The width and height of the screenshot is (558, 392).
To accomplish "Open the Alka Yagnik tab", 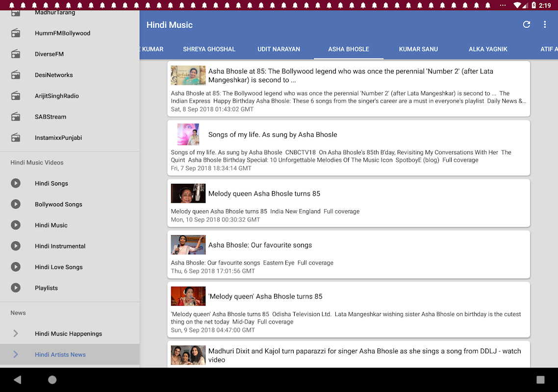I will click(x=488, y=49).
